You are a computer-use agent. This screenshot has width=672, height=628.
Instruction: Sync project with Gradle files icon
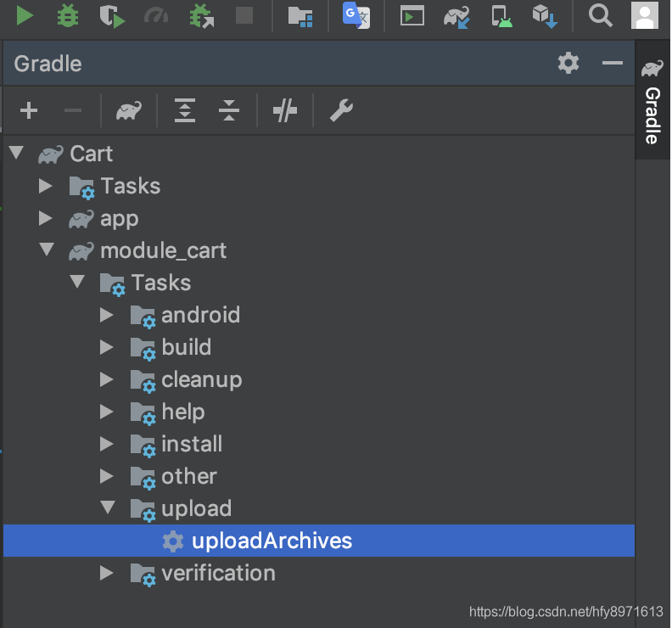click(456, 17)
